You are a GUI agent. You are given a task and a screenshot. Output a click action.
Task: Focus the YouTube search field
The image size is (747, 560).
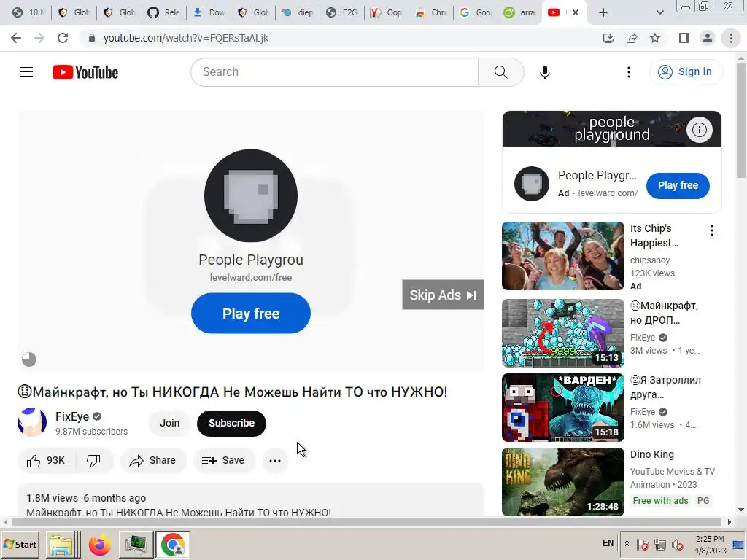point(334,72)
